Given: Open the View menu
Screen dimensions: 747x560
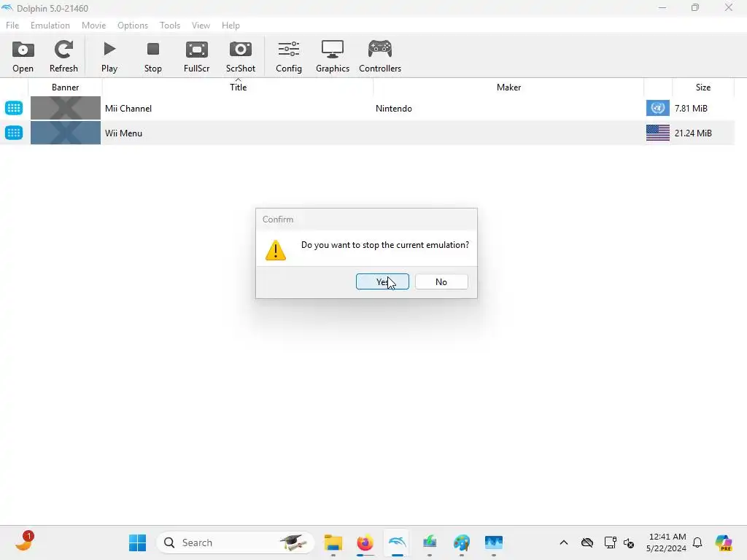Looking at the screenshot, I should pos(201,26).
